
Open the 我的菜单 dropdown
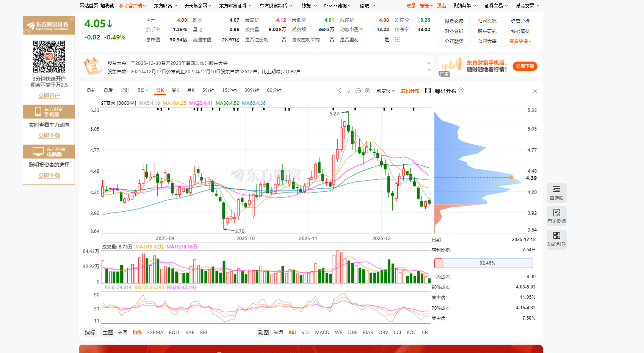pyautogui.click(x=464, y=6)
